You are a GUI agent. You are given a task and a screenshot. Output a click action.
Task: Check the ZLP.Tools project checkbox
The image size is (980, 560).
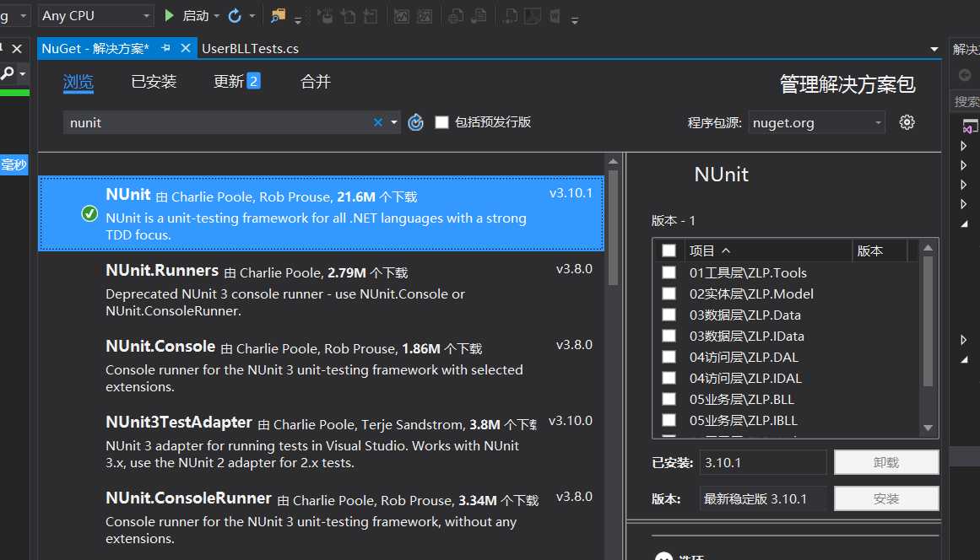tap(669, 272)
